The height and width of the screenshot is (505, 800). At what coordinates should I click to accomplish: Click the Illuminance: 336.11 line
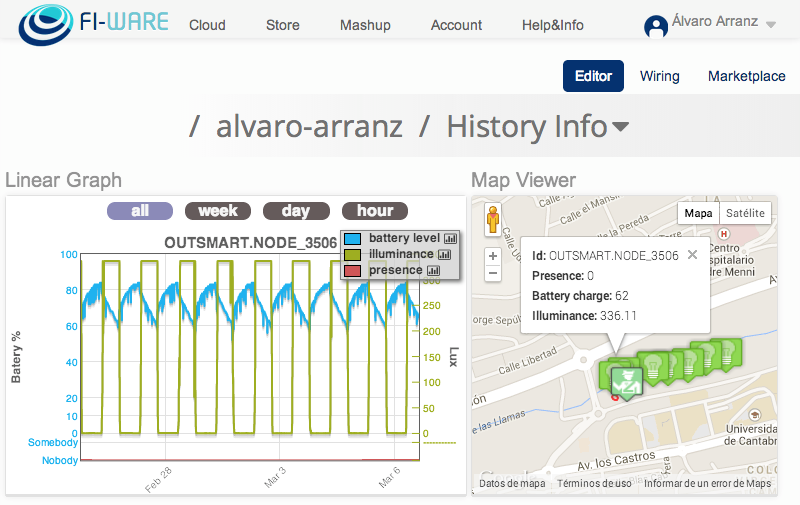[x=584, y=316]
